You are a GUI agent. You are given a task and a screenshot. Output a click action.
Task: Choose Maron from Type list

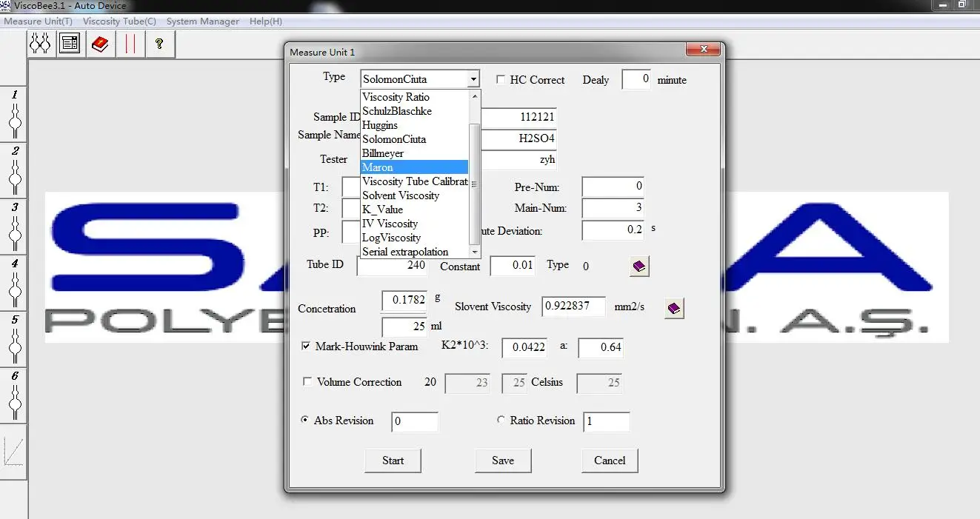tap(415, 167)
